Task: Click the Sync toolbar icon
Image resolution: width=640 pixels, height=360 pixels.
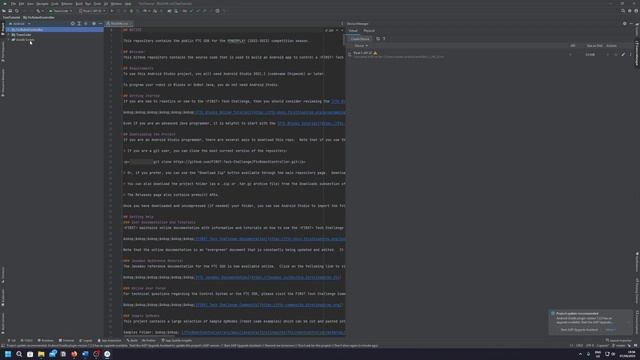Action: 17,11
